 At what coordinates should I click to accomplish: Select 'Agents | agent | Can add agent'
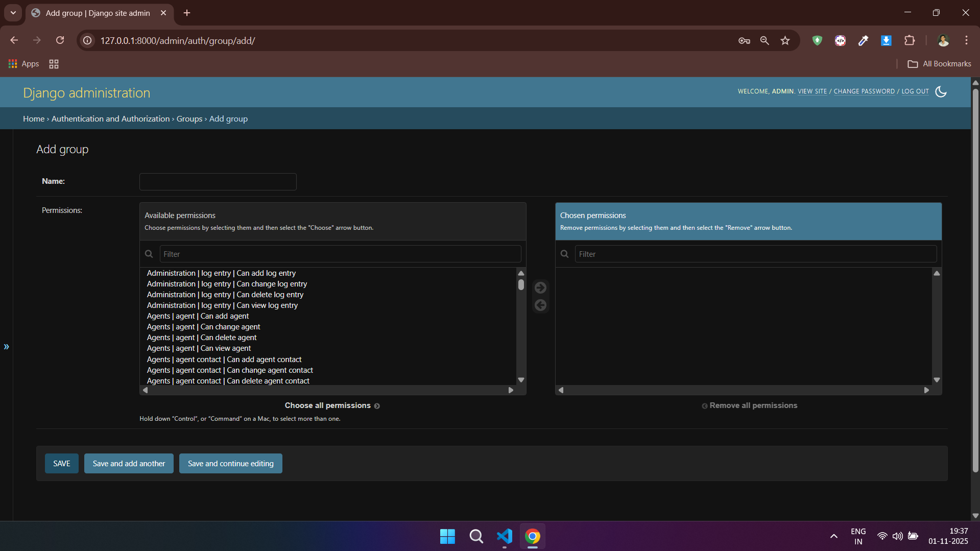coord(328,316)
